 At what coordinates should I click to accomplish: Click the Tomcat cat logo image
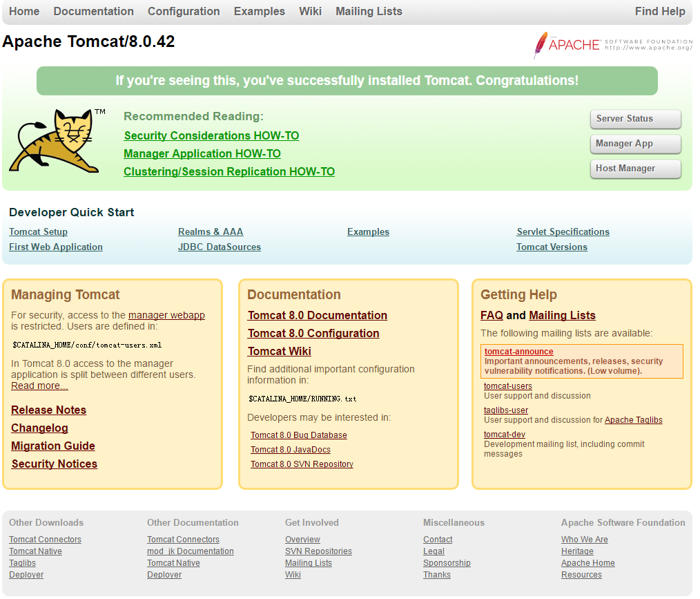tap(57, 141)
